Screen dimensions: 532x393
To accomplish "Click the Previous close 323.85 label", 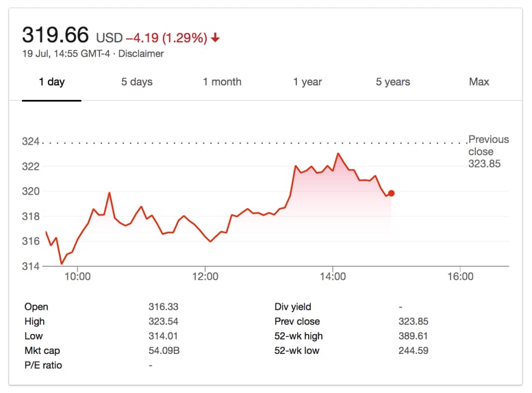I will pyautogui.click(x=488, y=151).
